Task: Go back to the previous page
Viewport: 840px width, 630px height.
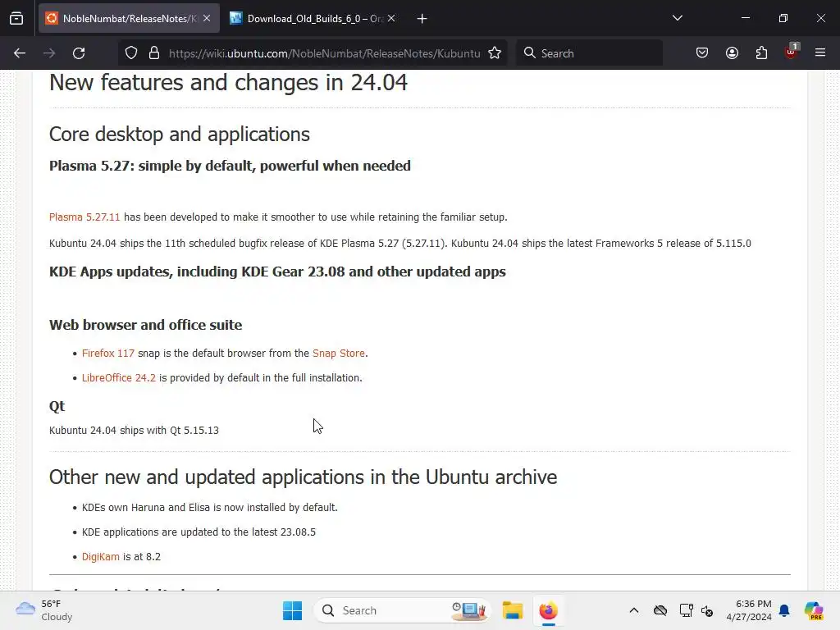Action: pyautogui.click(x=20, y=53)
